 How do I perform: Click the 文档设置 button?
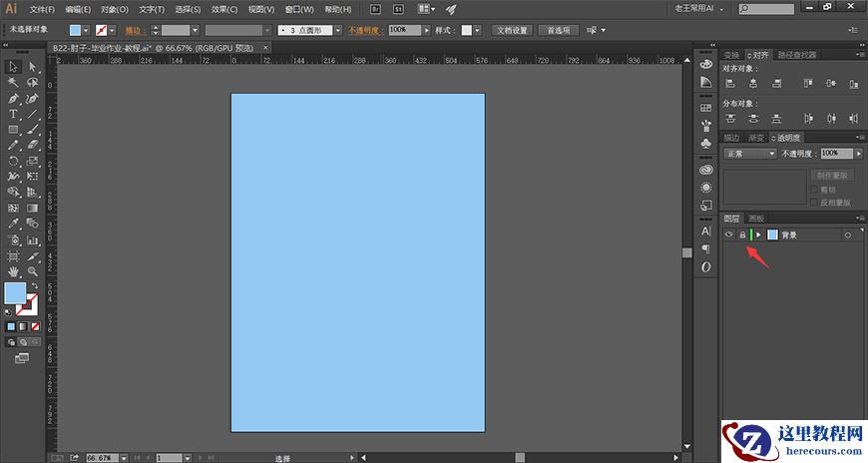coord(513,30)
